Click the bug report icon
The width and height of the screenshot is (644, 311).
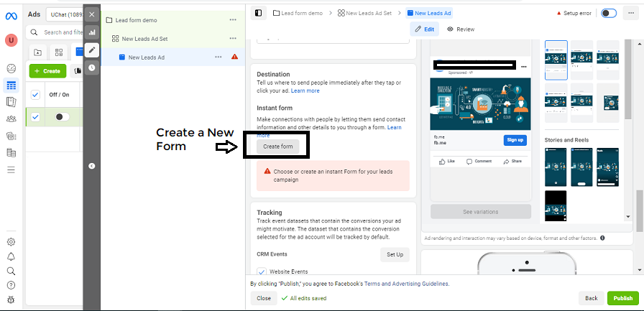pos(11,300)
